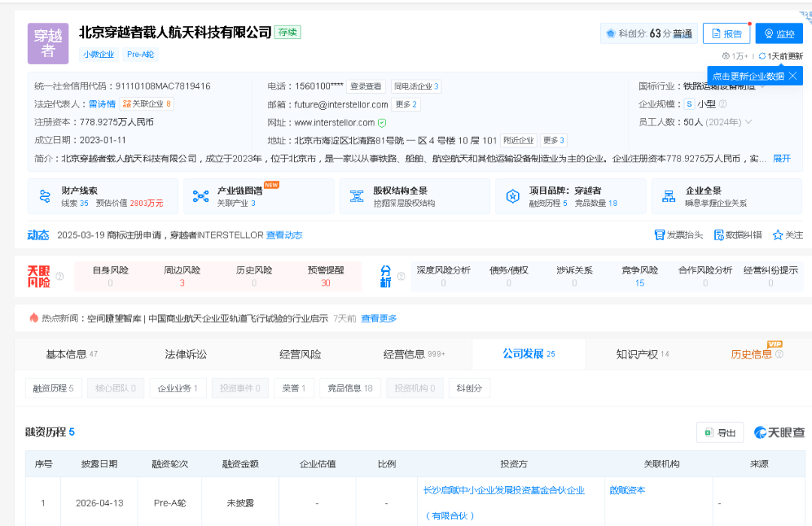Open the 报告 report button
The image size is (812, 526).
click(726, 34)
